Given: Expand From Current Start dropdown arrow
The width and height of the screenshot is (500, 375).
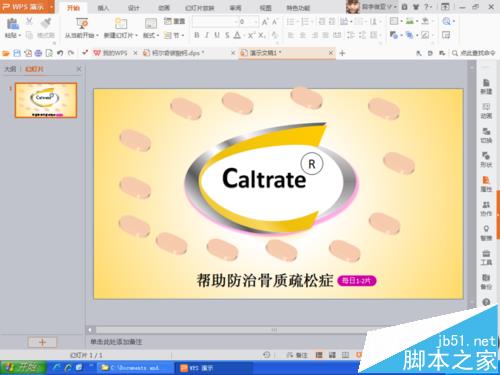Looking at the screenshot, I should pos(97,35).
